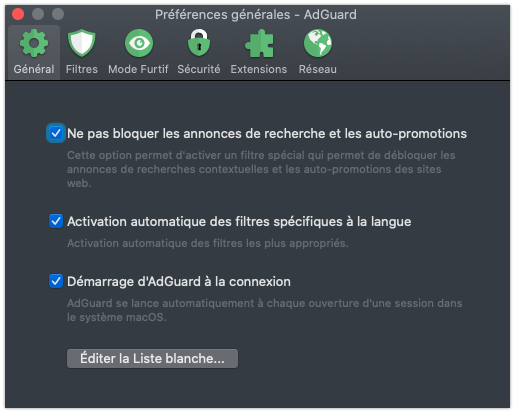Open the shield Filtres icon

click(x=82, y=43)
